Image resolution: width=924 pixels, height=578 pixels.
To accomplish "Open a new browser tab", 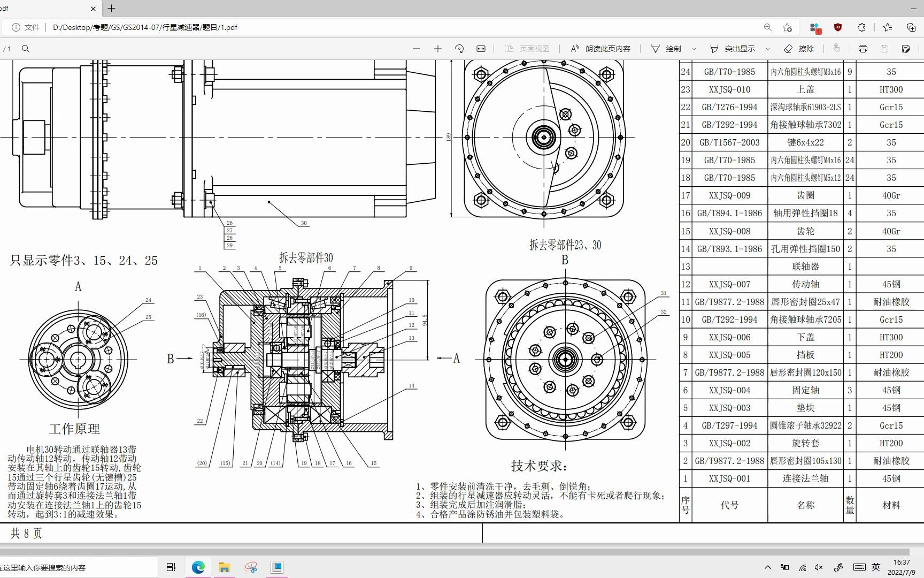I will pos(111,9).
